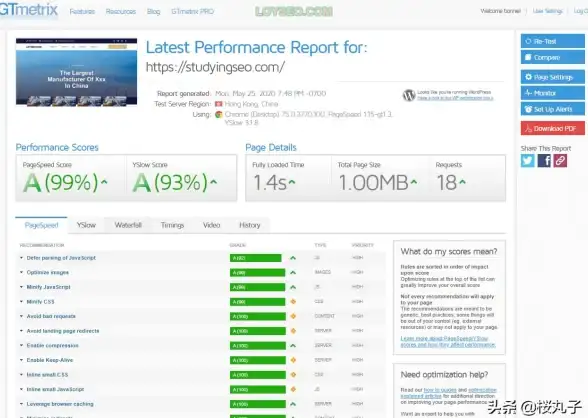Click the Monitor button

[552, 93]
